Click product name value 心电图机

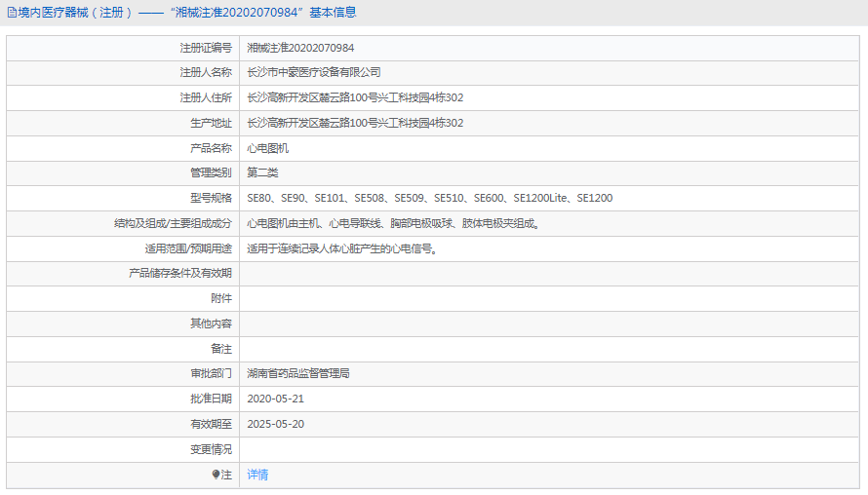pos(268,148)
